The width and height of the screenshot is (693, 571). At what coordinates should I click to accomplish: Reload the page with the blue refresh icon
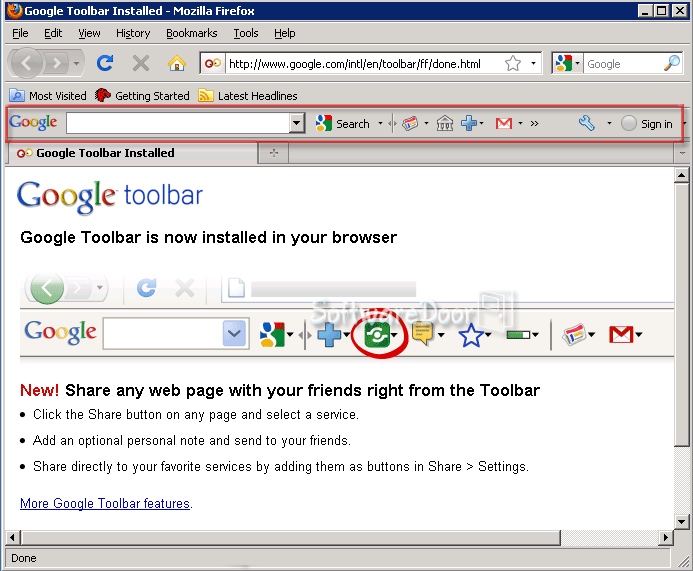point(105,63)
